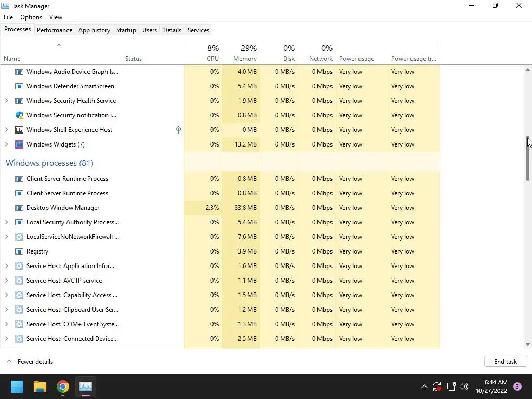The height and width of the screenshot is (399, 532).
Task: Expand Service Host: Application Information
Action: point(6,266)
